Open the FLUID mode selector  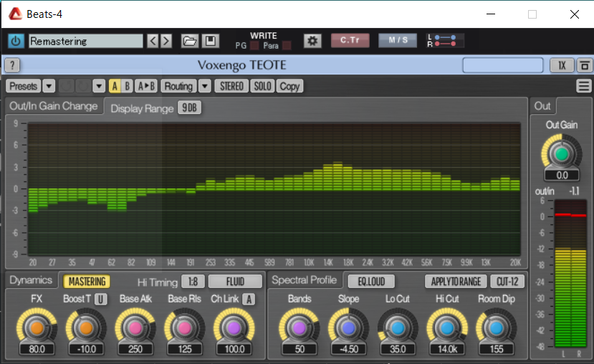235,282
